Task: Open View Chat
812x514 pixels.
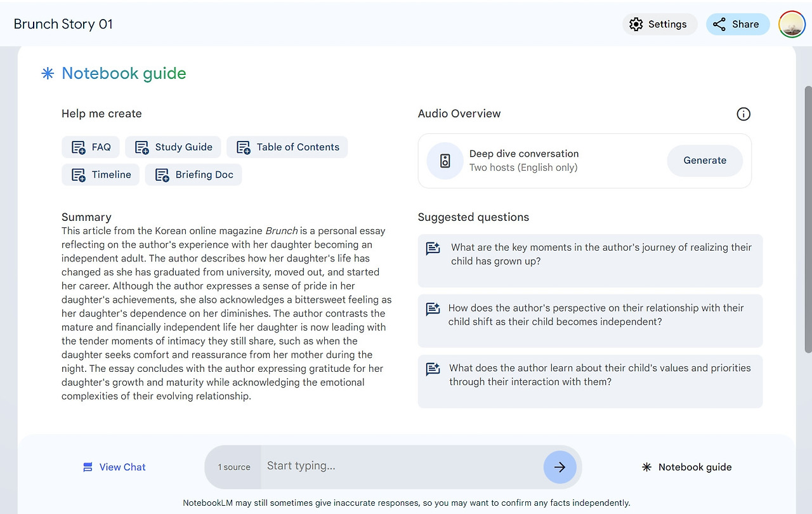Action: 114,467
